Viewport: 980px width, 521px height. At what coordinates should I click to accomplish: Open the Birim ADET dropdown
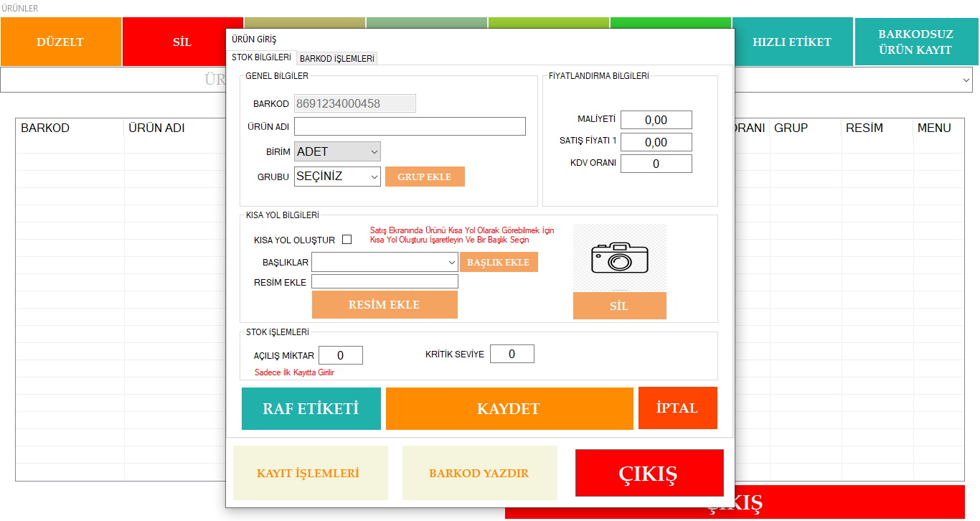[337, 151]
